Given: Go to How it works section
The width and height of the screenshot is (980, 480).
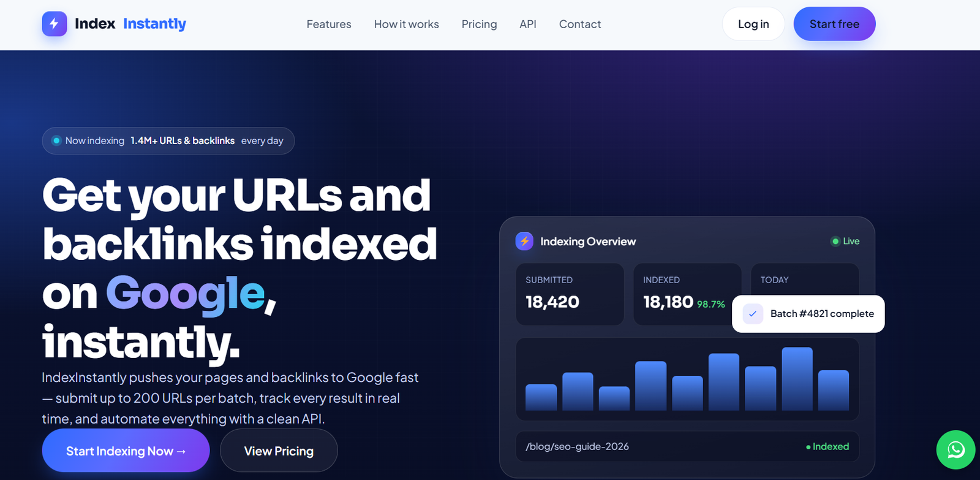Looking at the screenshot, I should pos(407,24).
